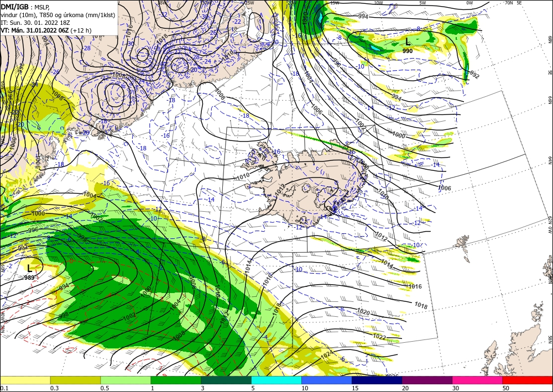The image size is (553, 392).
Task: Click the yellow 0.1–0.3 mm legend swatch
Action: (25, 380)
